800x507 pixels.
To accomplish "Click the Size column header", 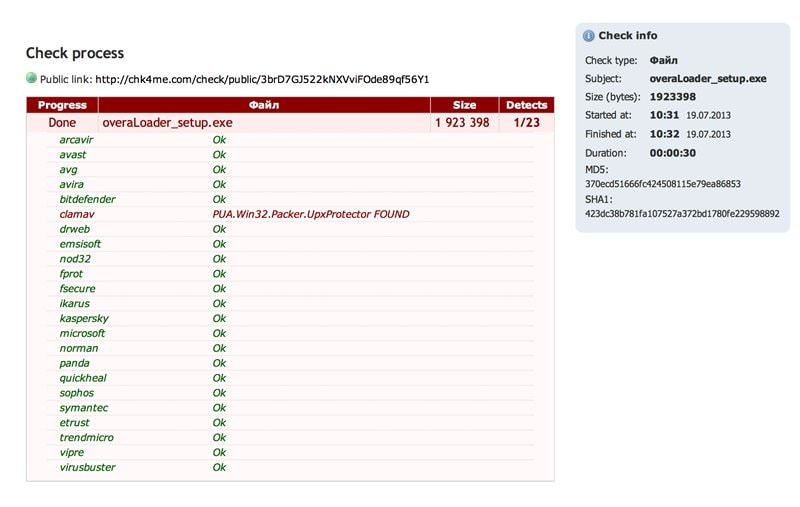I will 464,105.
